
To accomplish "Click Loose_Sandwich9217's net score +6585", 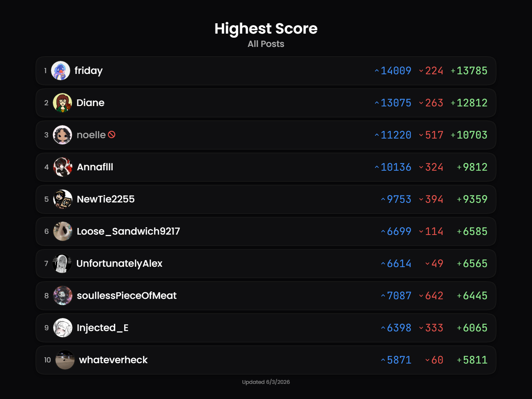I will pos(472,231).
